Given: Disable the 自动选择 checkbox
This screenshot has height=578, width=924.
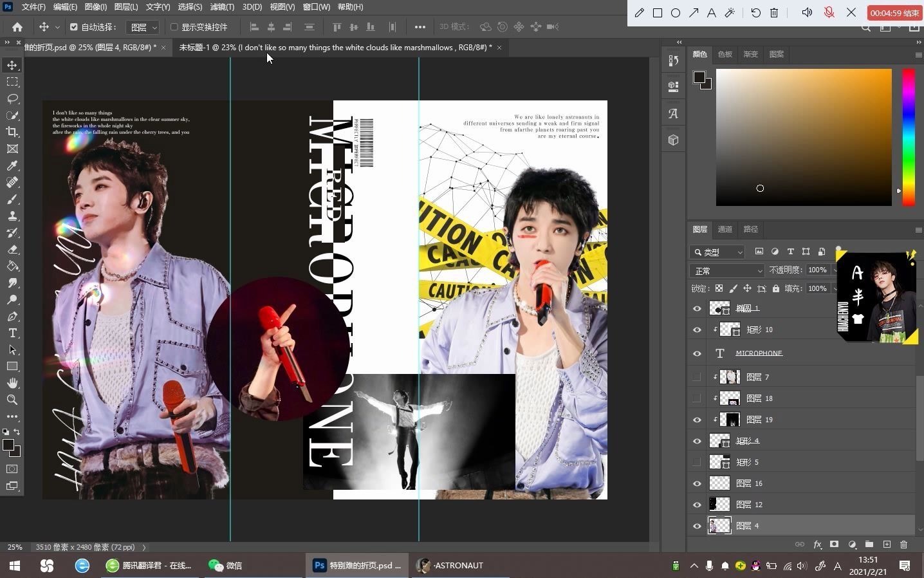Looking at the screenshot, I should [x=73, y=27].
